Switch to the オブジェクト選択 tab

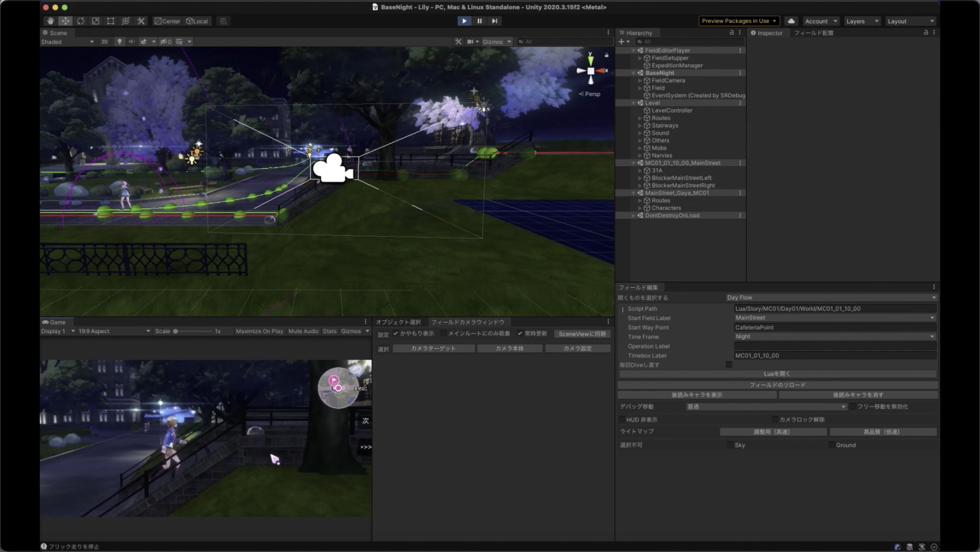tap(398, 322)
